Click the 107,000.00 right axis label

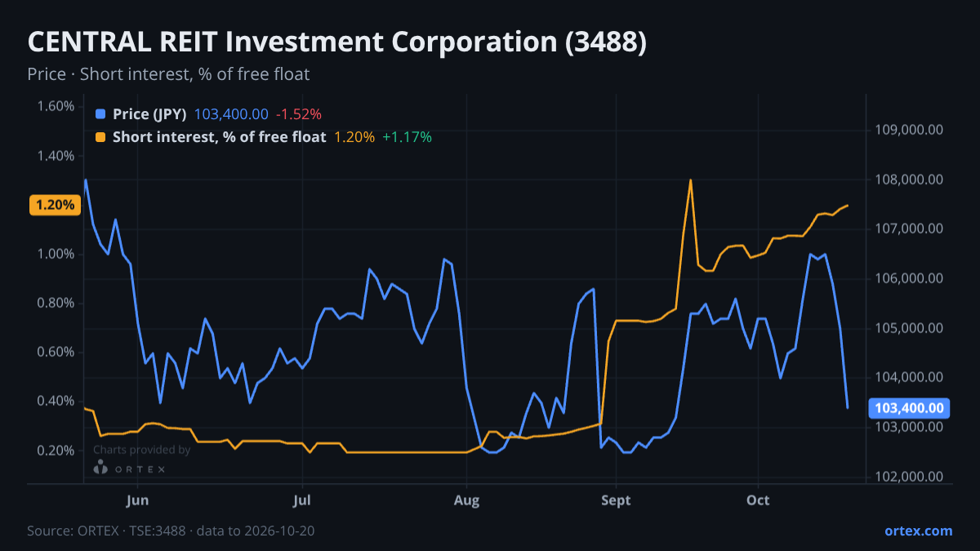909,229
